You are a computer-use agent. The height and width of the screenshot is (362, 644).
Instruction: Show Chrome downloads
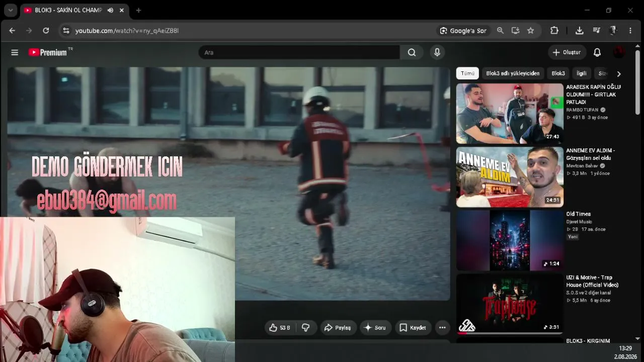point(580,31)
